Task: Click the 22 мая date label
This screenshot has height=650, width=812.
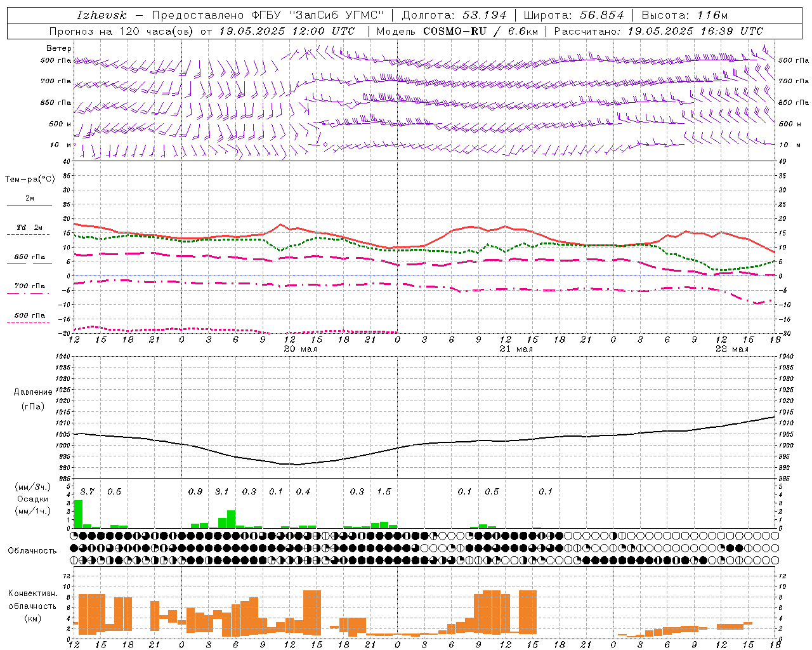Action: click(x=731, y=349)
